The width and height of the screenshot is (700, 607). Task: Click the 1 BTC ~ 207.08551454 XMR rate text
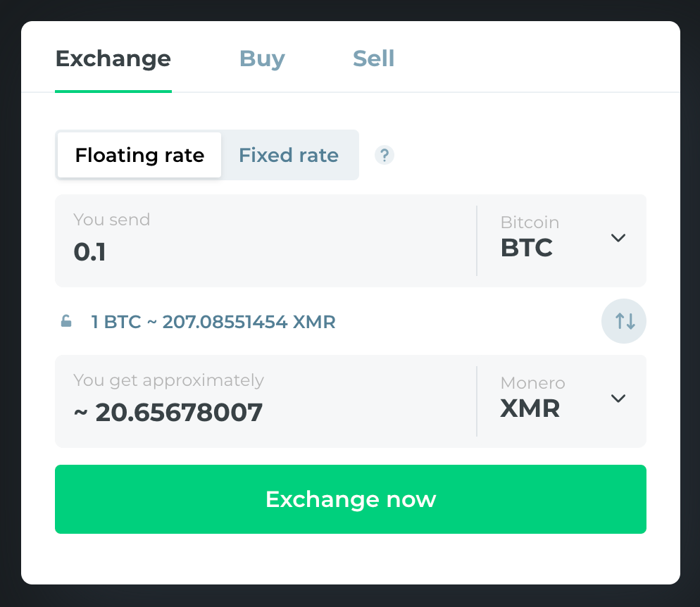[213, 323]
